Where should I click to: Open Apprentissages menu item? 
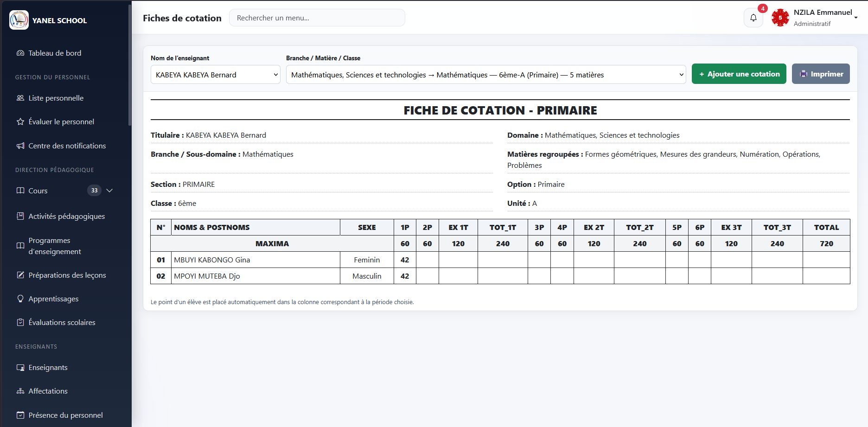coord(65,299)
